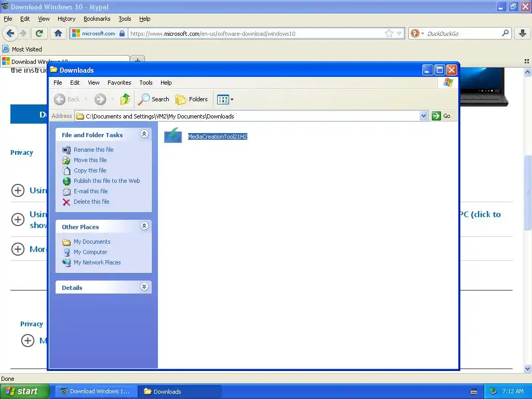The image size is (532, 399).
Task: Click the padlock site identity icon
Action: 122,33
